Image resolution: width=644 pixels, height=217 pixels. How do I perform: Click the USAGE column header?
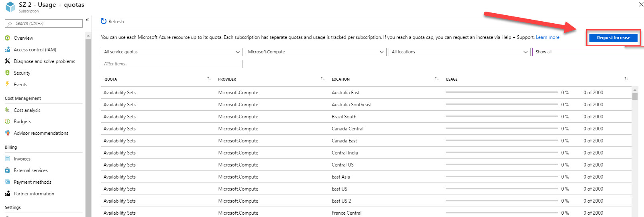pos(451,79)
